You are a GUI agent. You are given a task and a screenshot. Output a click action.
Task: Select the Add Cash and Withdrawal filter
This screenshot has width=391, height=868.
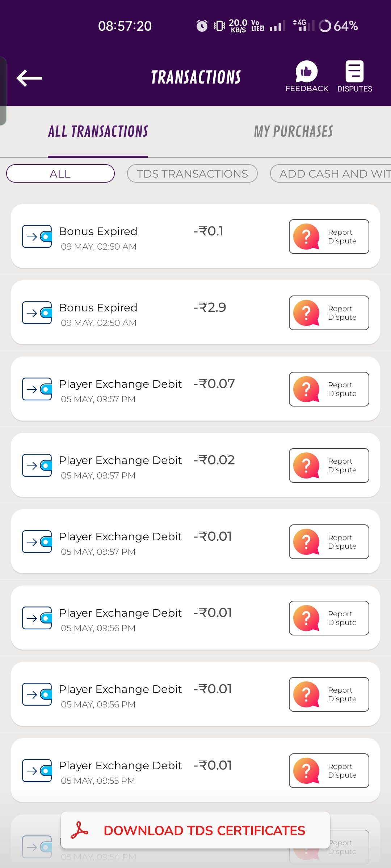point(331,174)
